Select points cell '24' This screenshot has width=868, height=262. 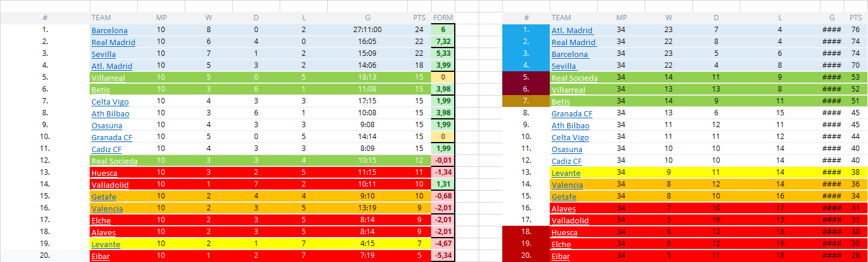tap(419, 30)
